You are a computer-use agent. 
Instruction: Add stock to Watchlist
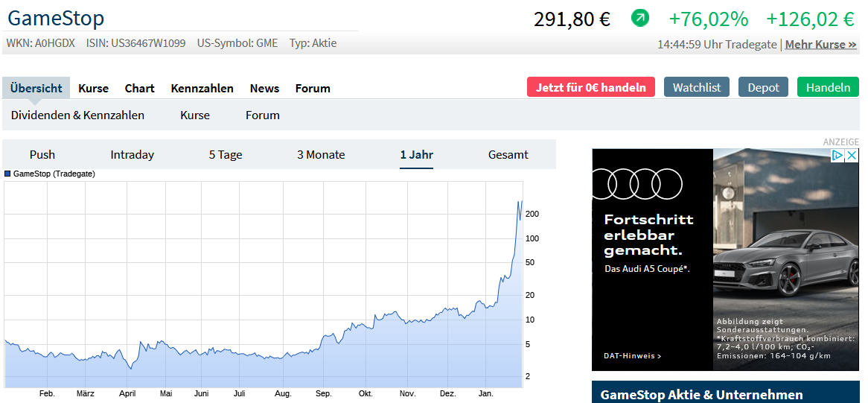click(x=697, y=87)
